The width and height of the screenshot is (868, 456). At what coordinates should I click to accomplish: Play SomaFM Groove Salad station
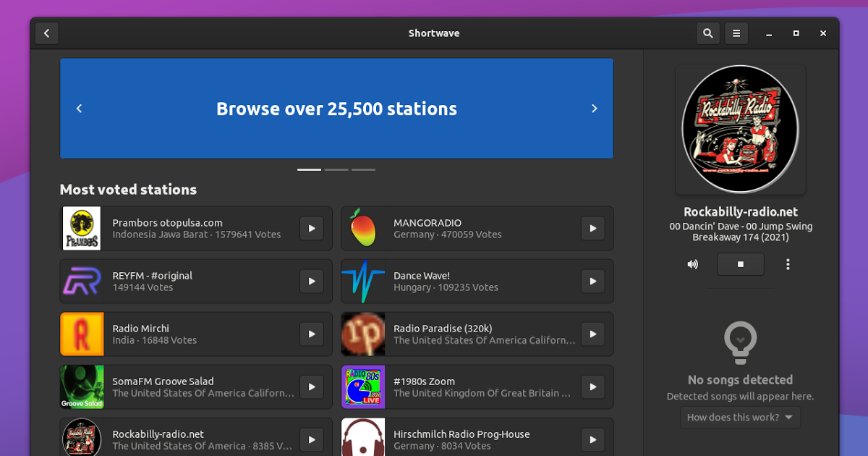tap(312, 387)
